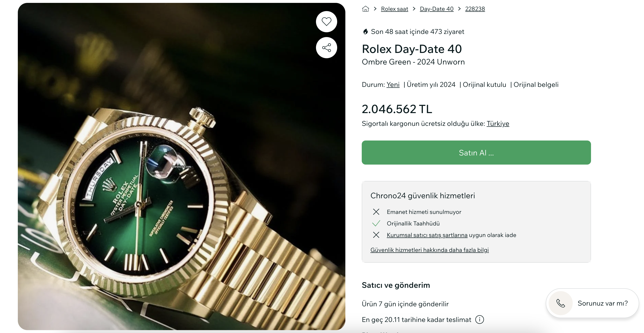The image size is (644, 333).
Task: Open 228238 reference breadcrumb link
Action: (x=475, y=9)
